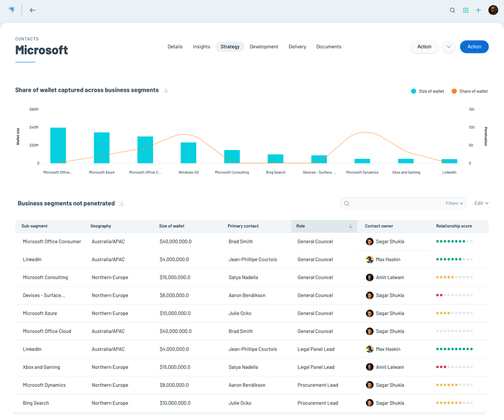Click Sagar Shukla's avatar in Bing Search row
The image size is (504, 420).
click(370, 403)
